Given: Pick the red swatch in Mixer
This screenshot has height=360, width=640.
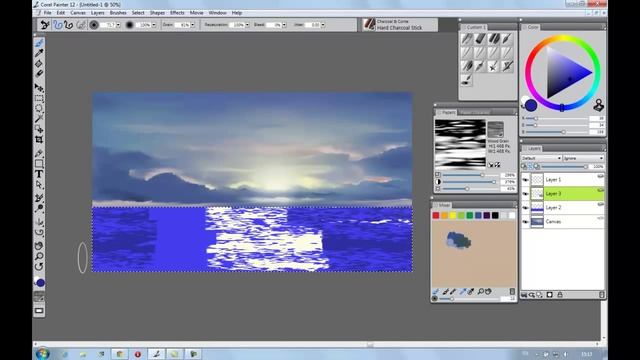Looking at the screenshot, I should (436, 215).
